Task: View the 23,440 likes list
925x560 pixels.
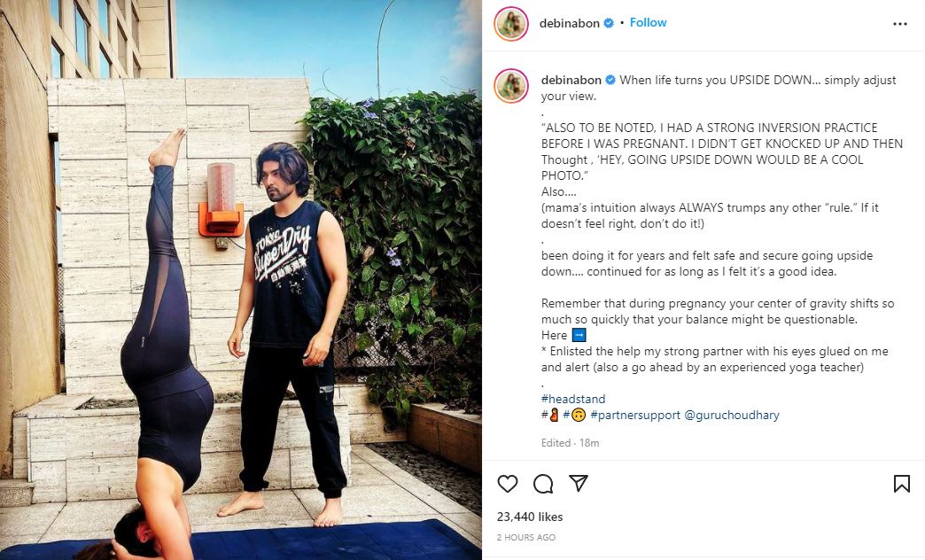Action: click(530, 517)
